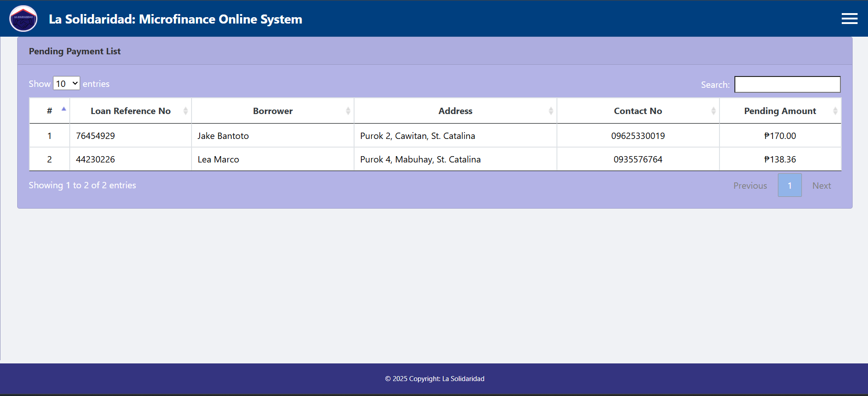Sort table by Contact No column
Viewport: 868px width, 396px height.
tap(638, 111)
